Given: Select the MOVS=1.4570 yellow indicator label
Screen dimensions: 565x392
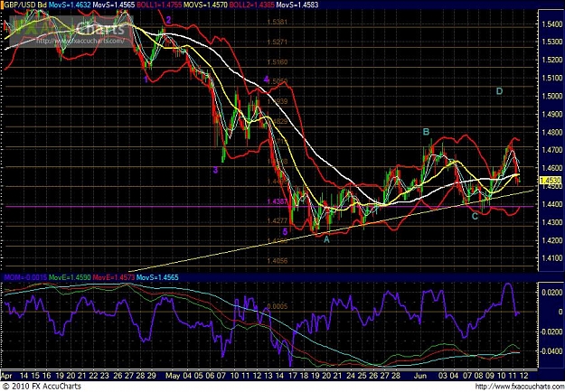Looking at the screenshot, I should pyautogui.click(x=203, y=5).
